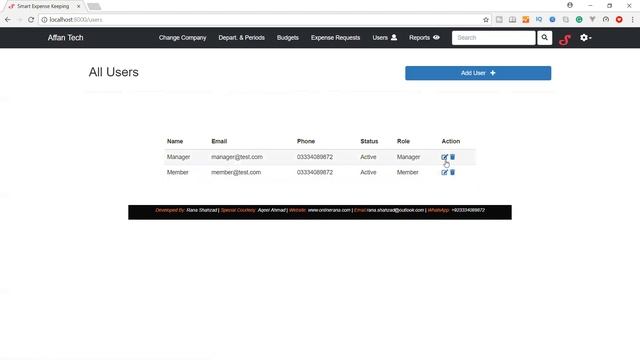Click the IQ extension icon

(539, 20)
